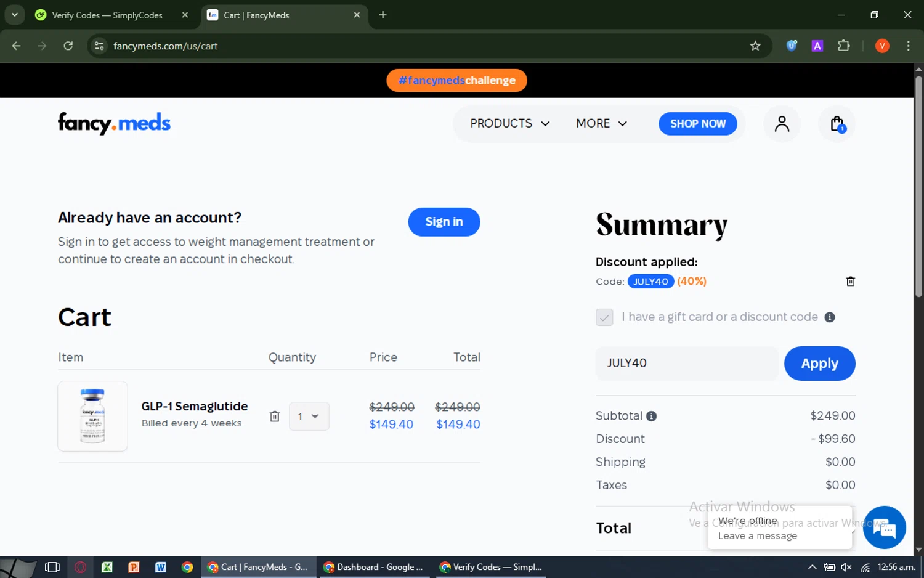This screenshot has width=924, height=578.
Task: Switch to Dashboard - Google taskbar window
Action: [373, 567]
